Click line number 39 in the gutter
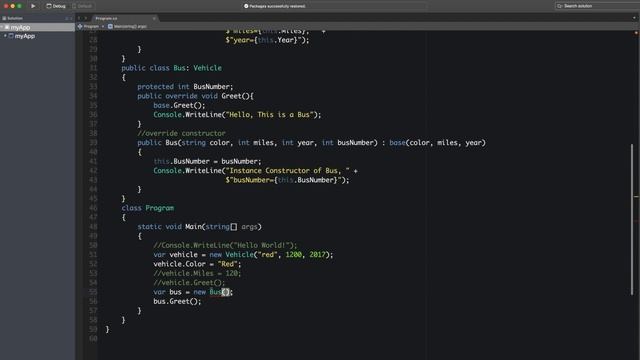The image size is (640, 360). [93, 143]
